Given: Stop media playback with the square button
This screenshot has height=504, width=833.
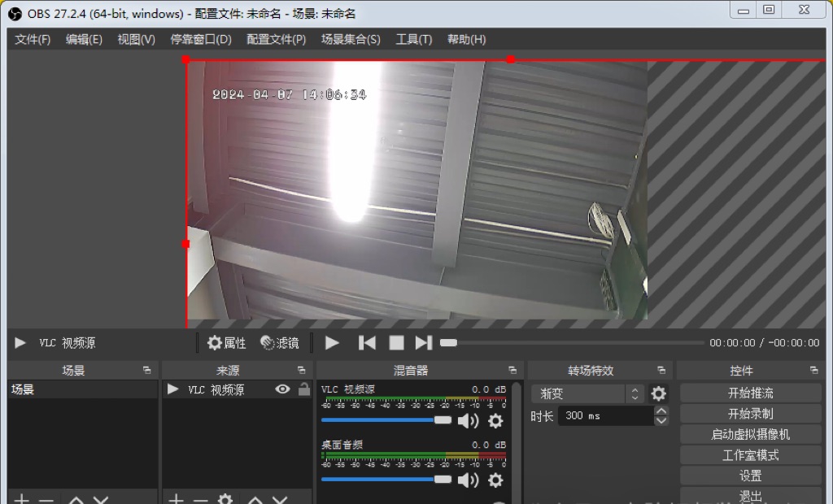Looking at the screenshot, I should [x=396, y=343].
